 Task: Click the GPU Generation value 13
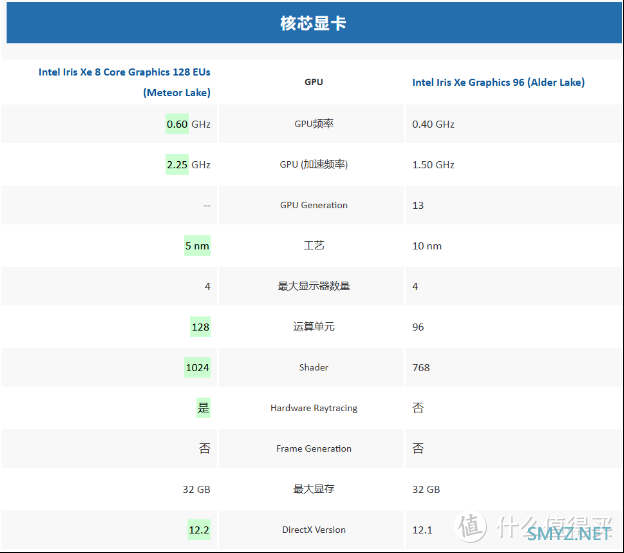[x=418, y=206]
